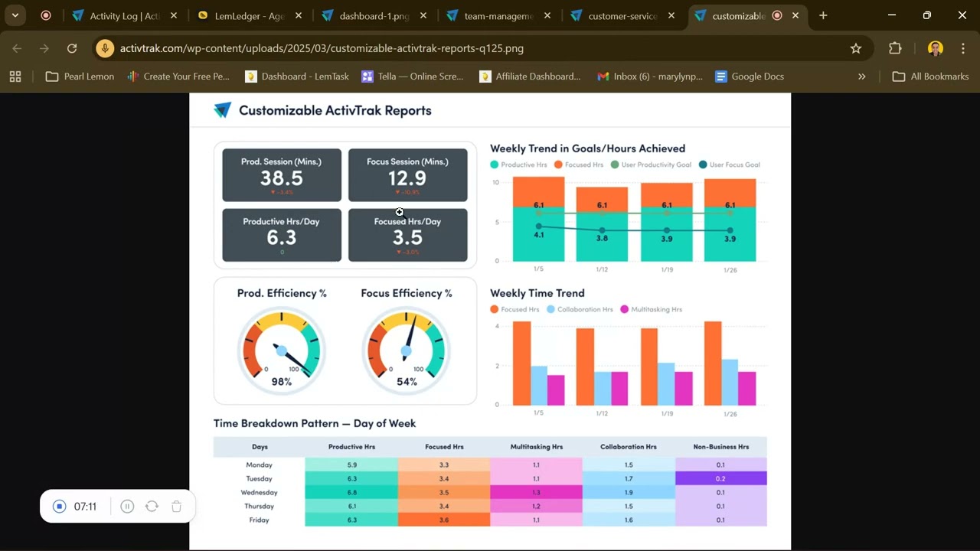Expand the hidden bookmarks chevron
Viewport: 980px width, 551px height.
pos(861,77)
